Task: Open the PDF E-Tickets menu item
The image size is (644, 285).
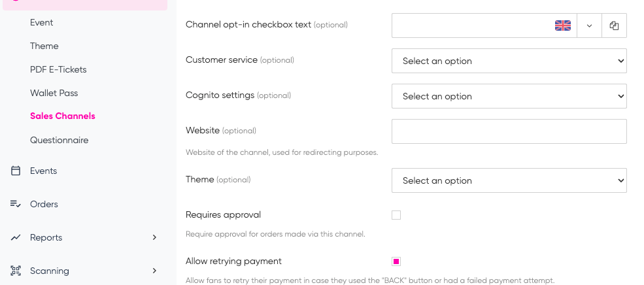Action: coord(58,69)
